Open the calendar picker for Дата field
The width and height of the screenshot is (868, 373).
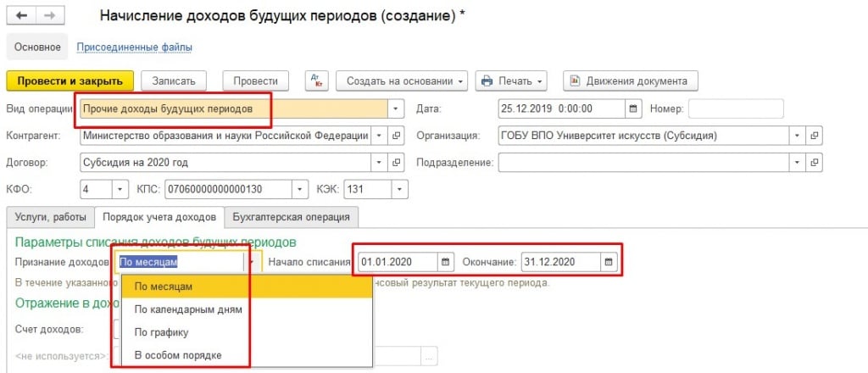(x=632, y=109)
